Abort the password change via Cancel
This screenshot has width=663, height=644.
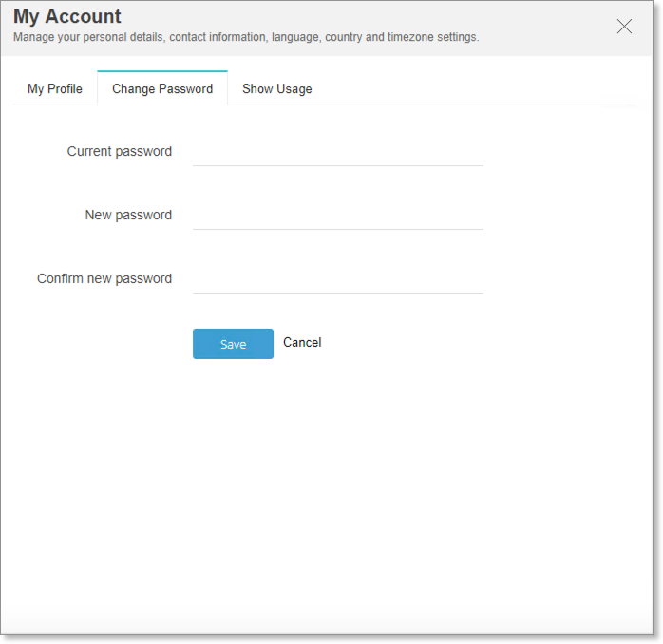tap(302, 343)
